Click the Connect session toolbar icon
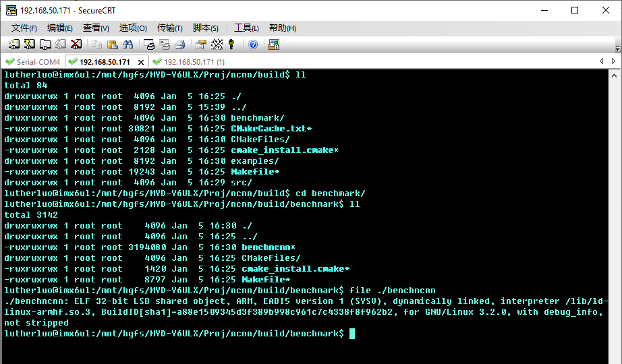 (x=13, y=44)
